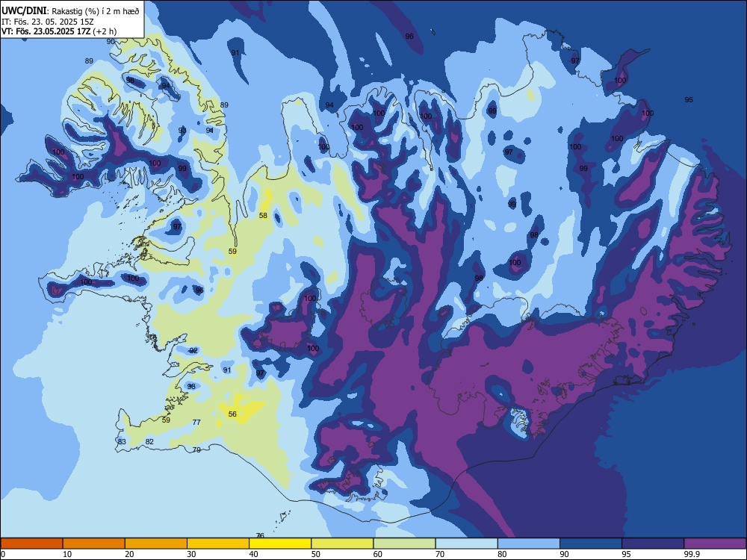
Task: Select the map value 79 on the coast
Action: (x=196, y=450)
